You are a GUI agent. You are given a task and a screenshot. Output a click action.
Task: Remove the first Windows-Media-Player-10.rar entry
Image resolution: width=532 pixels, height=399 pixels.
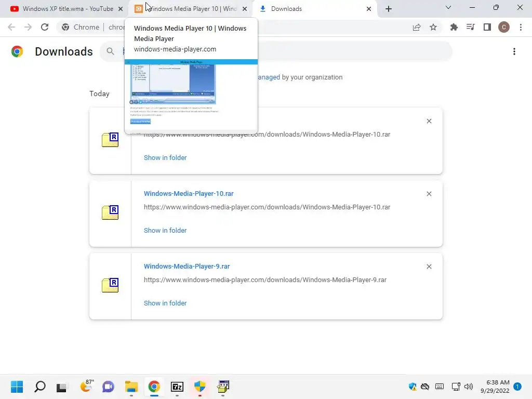tap(429, 121)
